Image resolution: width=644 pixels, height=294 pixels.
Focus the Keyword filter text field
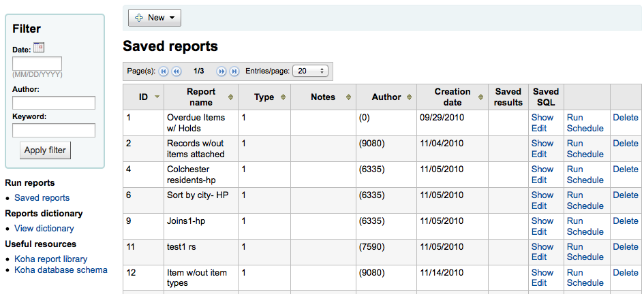[54, 131]
